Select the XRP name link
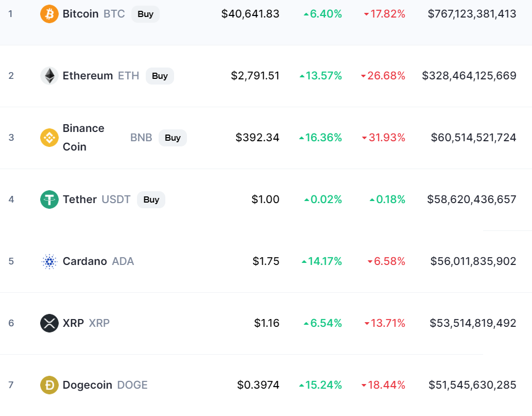Viewport: 532px width, 416px height. (x=73, y=323)
